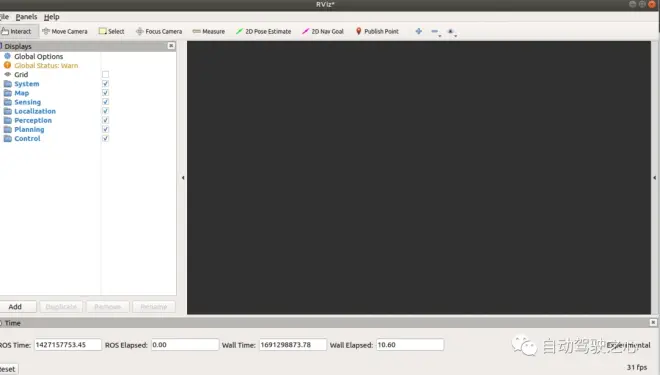Activate the Focus Camera tool

pyautogui.click(x=159, y=32)
